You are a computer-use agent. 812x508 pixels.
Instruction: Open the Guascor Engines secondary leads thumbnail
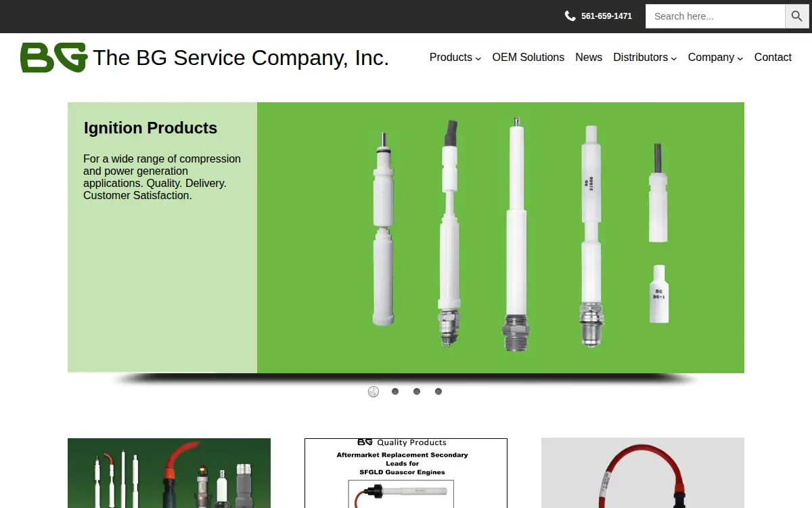pos(406,473)
